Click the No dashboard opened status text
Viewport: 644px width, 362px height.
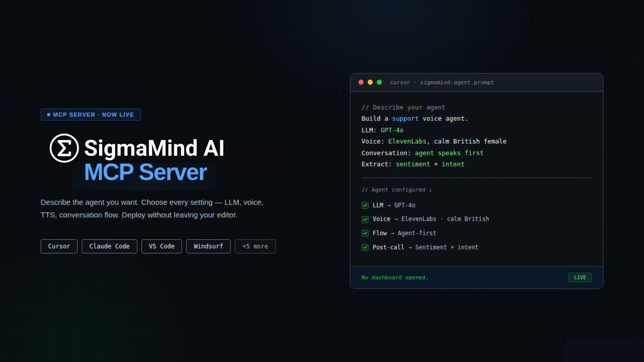click(394, 278)
